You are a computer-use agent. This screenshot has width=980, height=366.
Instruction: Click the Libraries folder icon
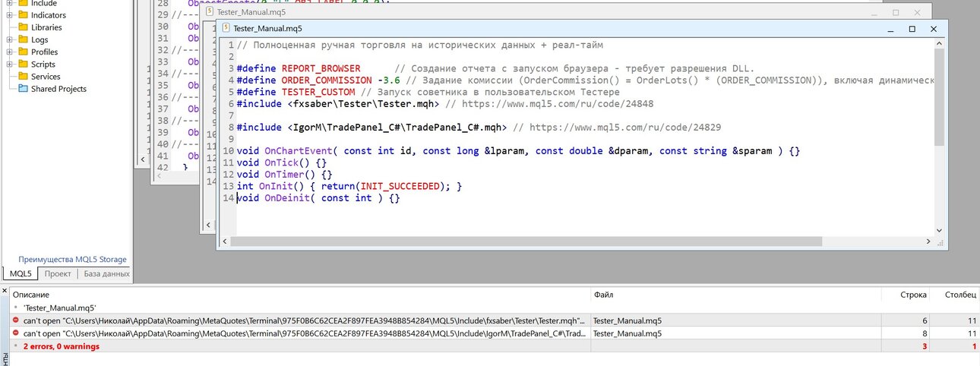click(23, 27)
